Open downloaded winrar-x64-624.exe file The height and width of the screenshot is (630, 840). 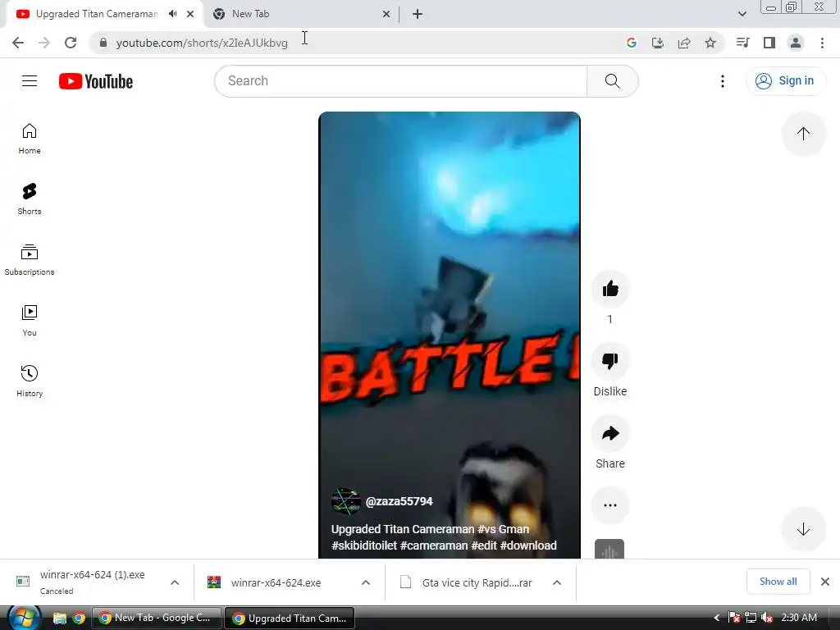[x=276, y=583]
